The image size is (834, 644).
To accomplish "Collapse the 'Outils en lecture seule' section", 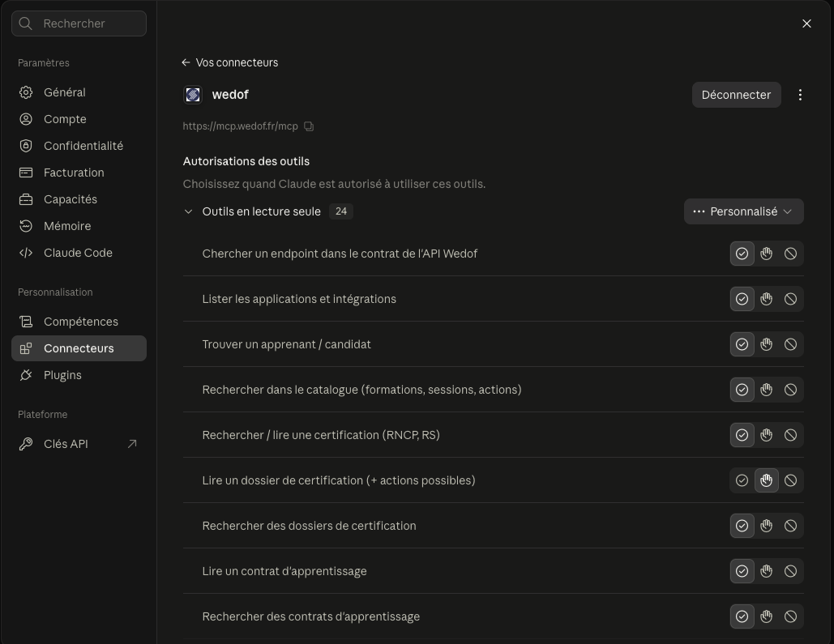I will click(188, 211).
